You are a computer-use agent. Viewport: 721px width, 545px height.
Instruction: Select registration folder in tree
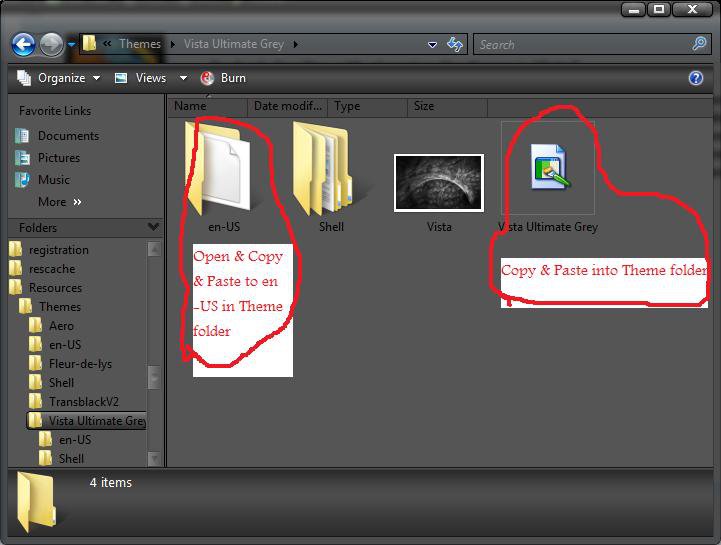click(x=58, y=250)
